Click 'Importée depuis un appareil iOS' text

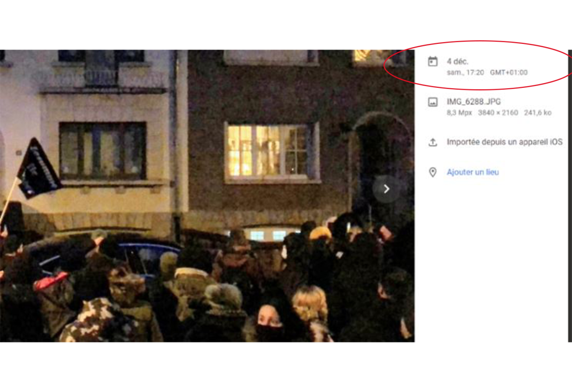tap(504, 142)
